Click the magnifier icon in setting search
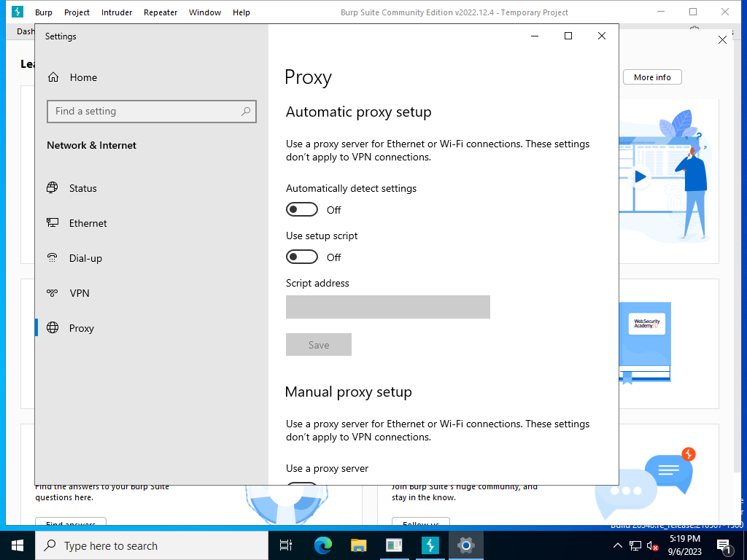The height and width of the screenshot is (560, 747). click(x=246, y=112)
